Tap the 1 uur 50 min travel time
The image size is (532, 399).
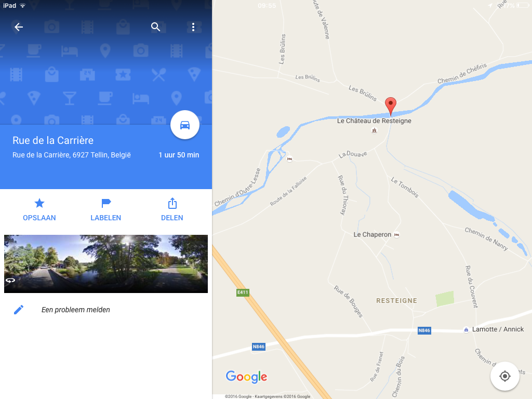pos(179,155)
